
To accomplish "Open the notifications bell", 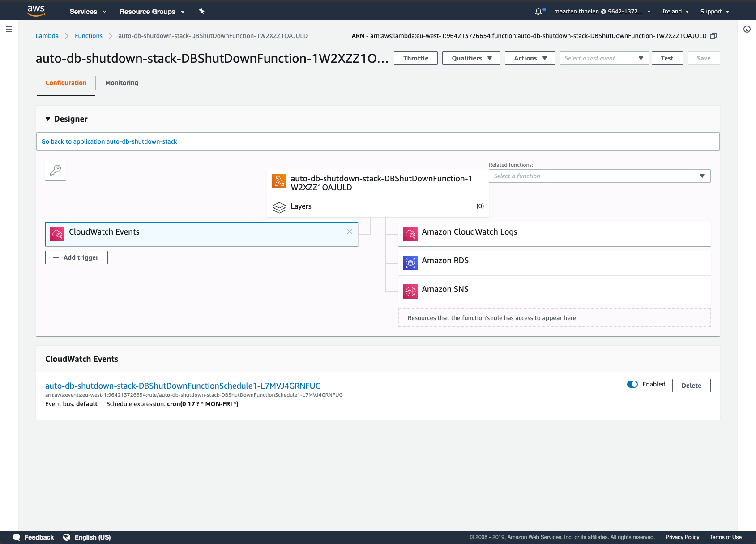I will tap(538, 11).
